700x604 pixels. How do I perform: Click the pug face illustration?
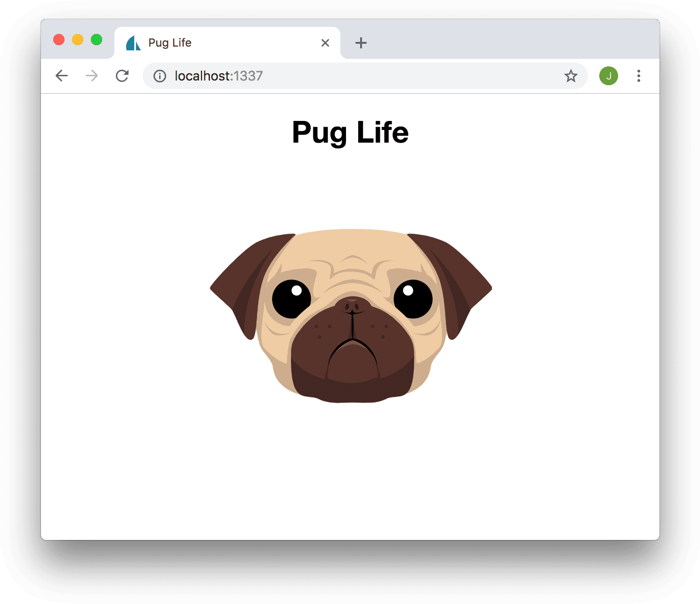coord(350,315)
